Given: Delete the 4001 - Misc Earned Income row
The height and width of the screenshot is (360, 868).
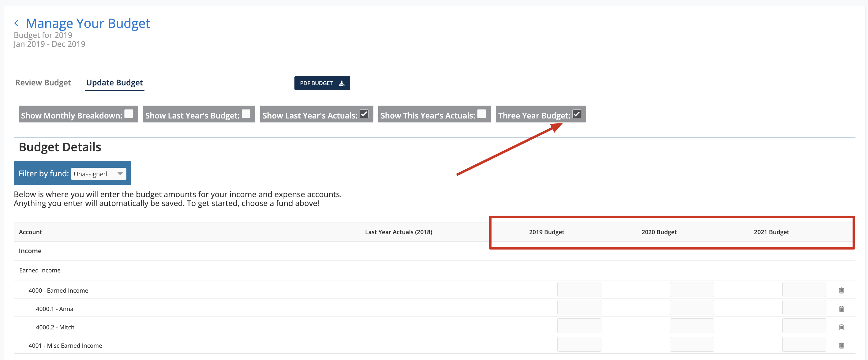Looking at the screenshot, I should [x=841, y=345].
